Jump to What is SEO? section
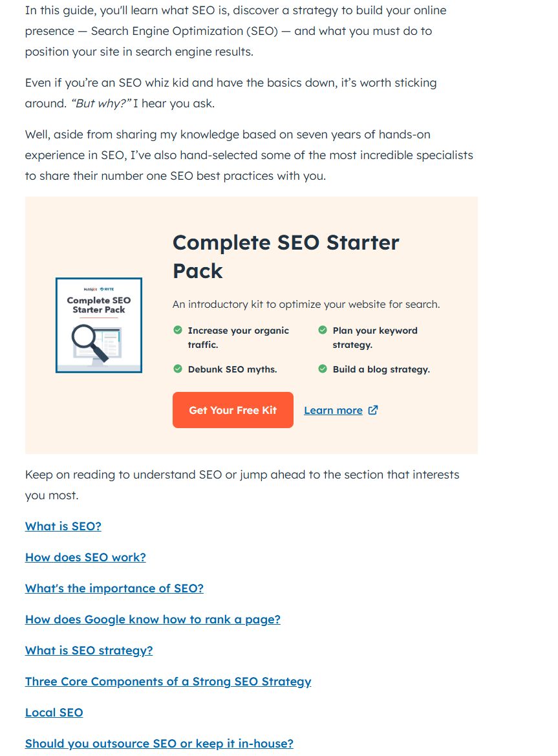 tap(63, 526)
